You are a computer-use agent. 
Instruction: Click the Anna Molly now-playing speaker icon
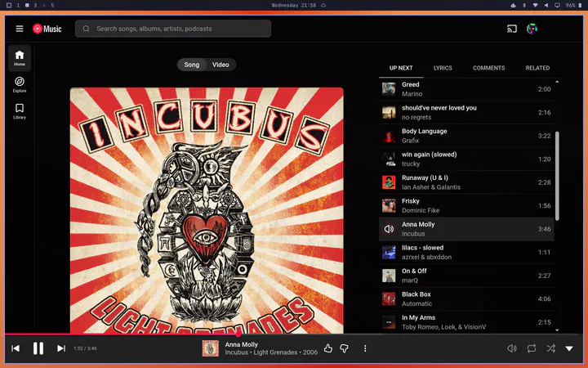[389, 229]
